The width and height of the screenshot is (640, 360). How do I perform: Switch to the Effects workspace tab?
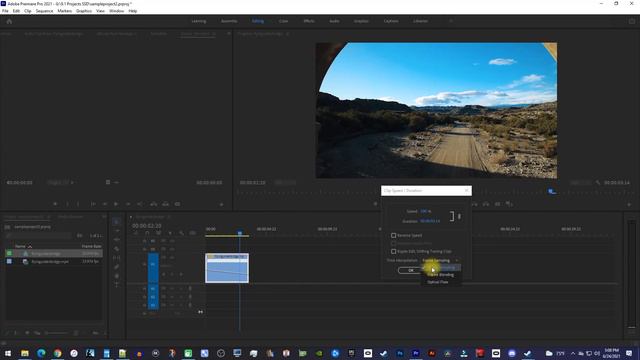click(x=309, y=21)
